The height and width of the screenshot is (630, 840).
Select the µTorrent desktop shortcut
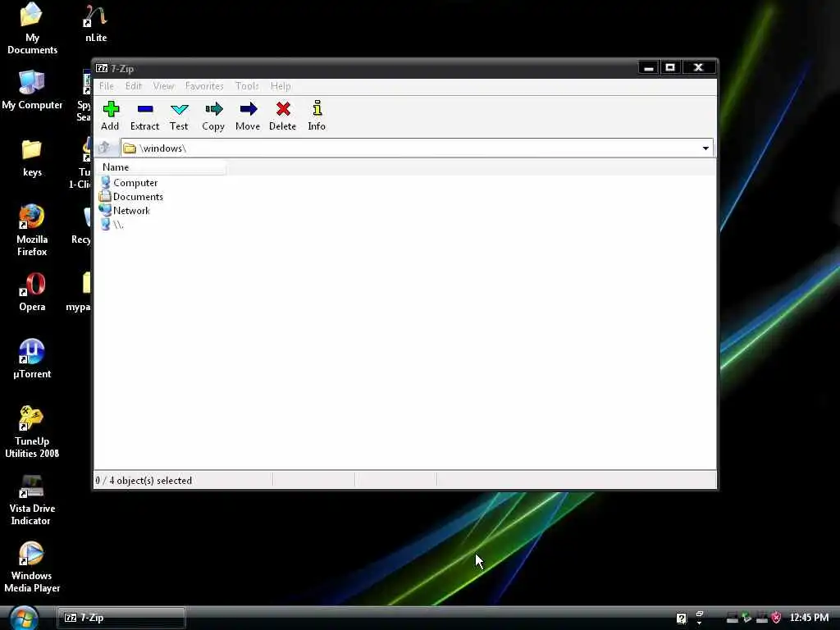point(32,359)
